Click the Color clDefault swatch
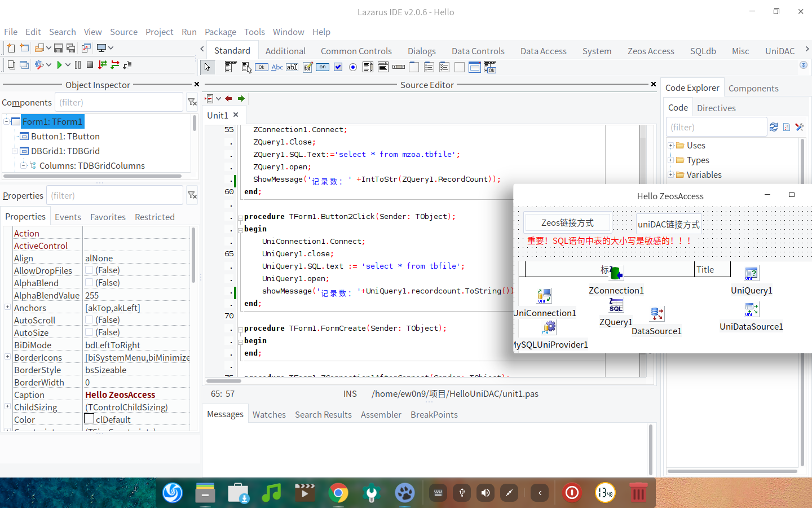This screenshot has width=812, height=508. pos(89,419)
